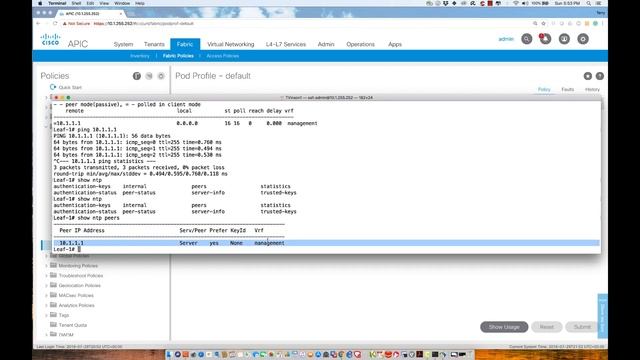Expand the MACsec Policies tree node
The width and height of the screenshot is (640, 360).
coord(46,295)
